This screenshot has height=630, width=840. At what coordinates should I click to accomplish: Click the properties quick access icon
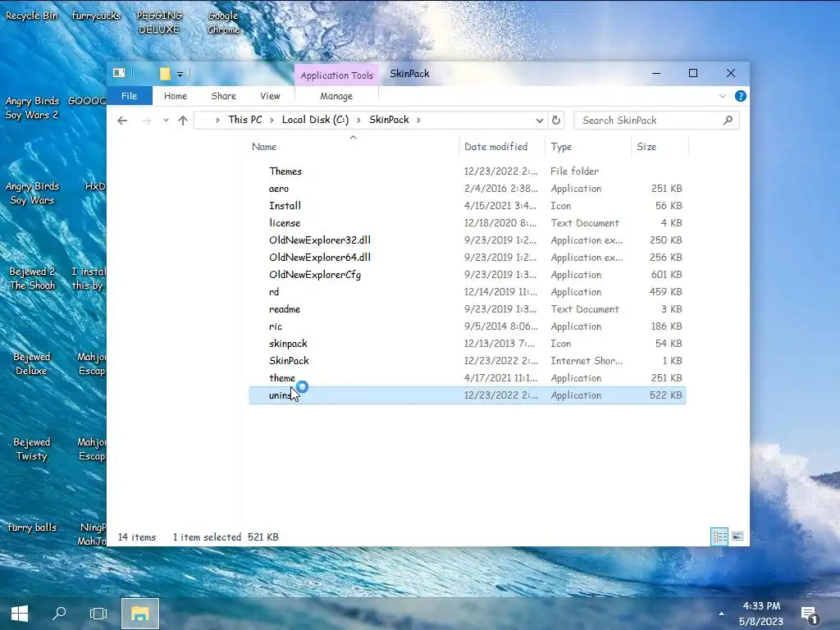click(119, 73)
